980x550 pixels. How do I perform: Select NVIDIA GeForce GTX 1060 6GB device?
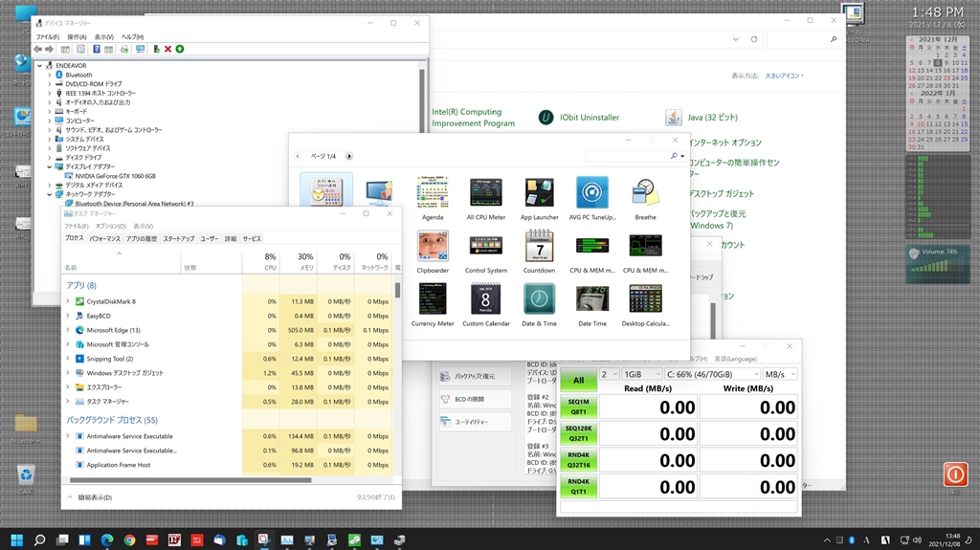115,176
